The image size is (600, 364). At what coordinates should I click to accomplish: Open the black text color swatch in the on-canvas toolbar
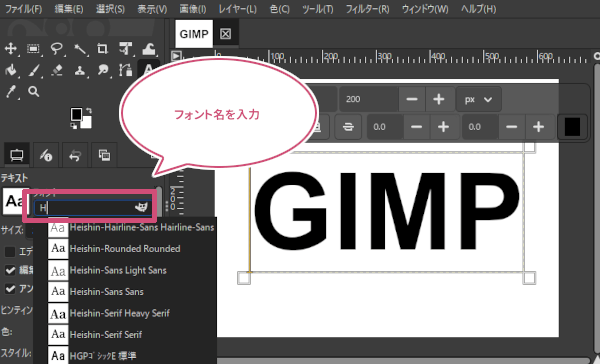click(572, 127)
